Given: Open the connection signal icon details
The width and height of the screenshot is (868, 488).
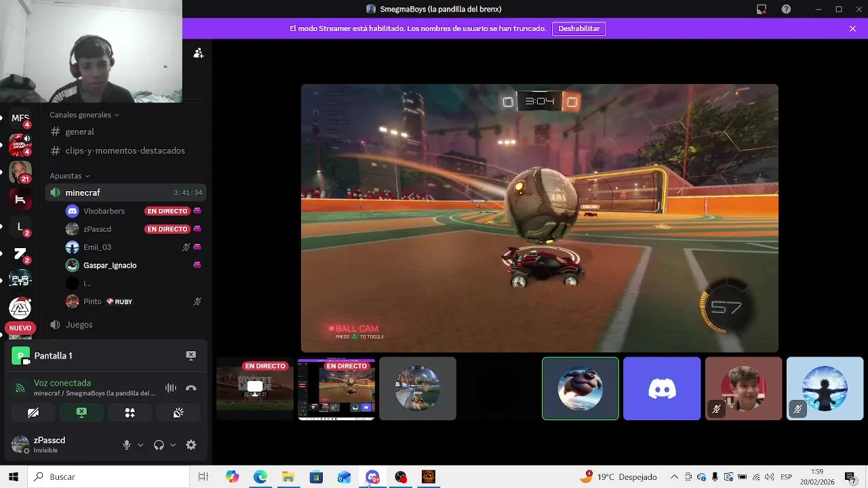Looking at the screenshot, I should click(x=20, y=388).
